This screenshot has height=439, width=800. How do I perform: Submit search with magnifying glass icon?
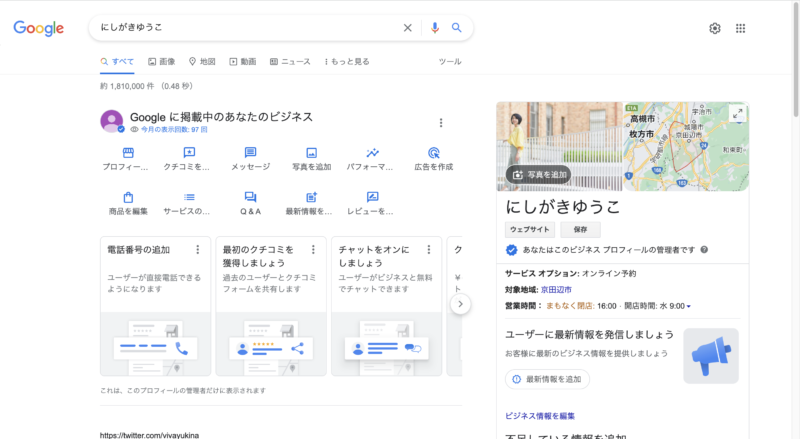coord(457,28)
